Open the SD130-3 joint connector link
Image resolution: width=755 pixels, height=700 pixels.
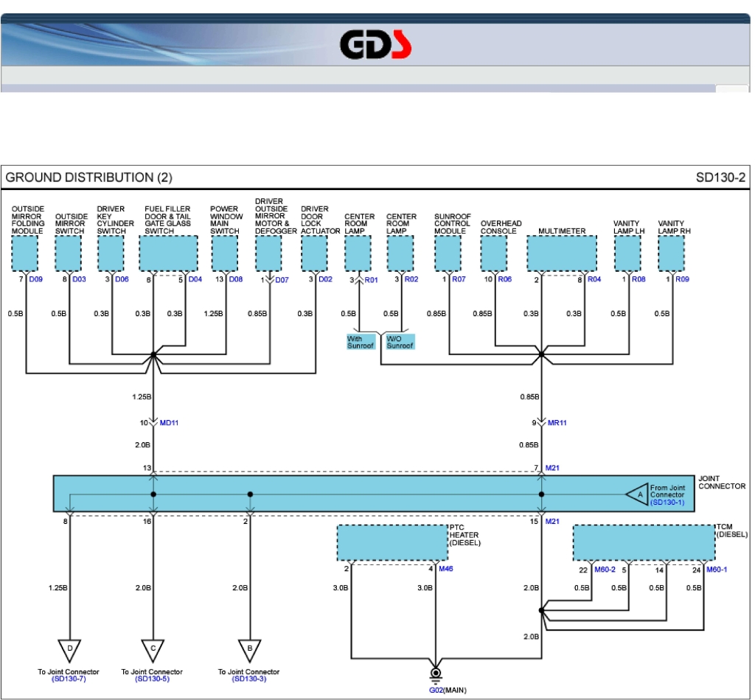(x=249, y=679)
